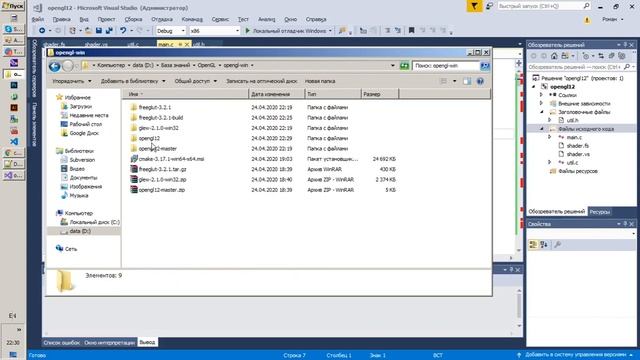Switch to the Список ошибок tab

[62, 342]
